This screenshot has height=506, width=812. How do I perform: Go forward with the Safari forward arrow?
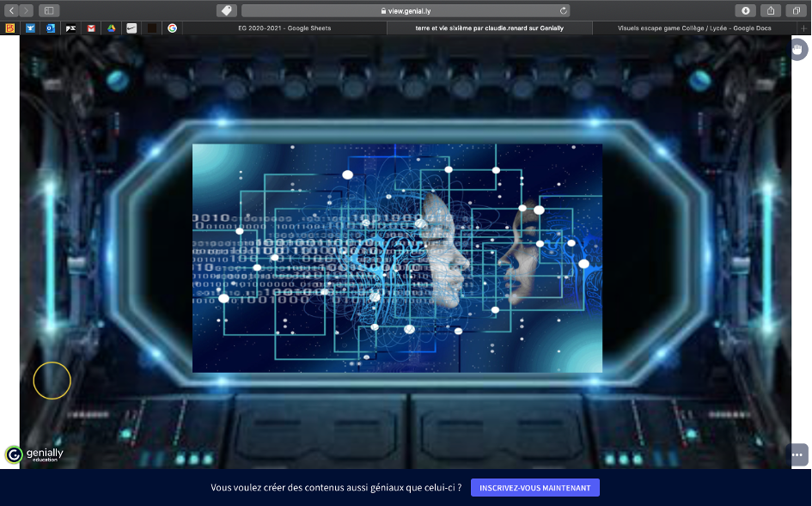pyautogui.click(x=26, y=10)
